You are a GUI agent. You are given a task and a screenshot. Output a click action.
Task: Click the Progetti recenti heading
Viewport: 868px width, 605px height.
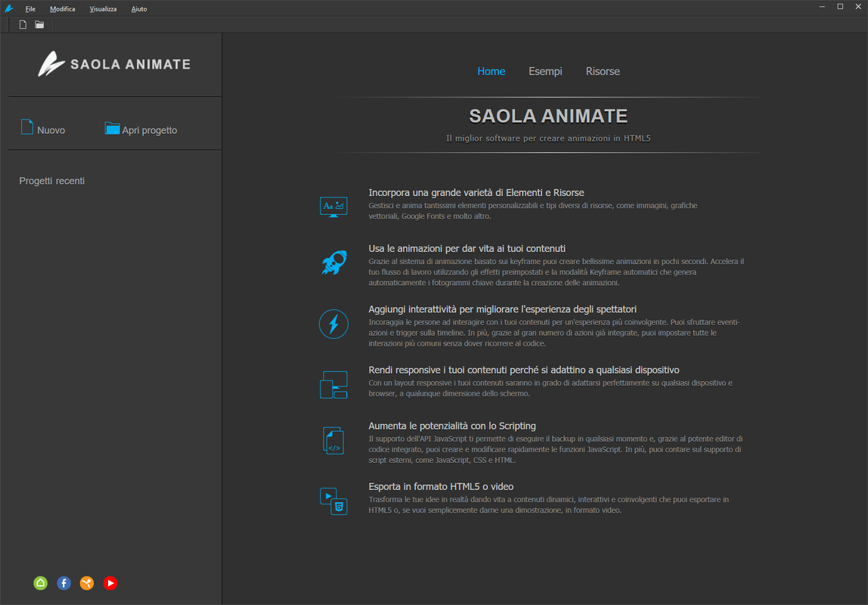pyautogui.click(x=52, y=181)
